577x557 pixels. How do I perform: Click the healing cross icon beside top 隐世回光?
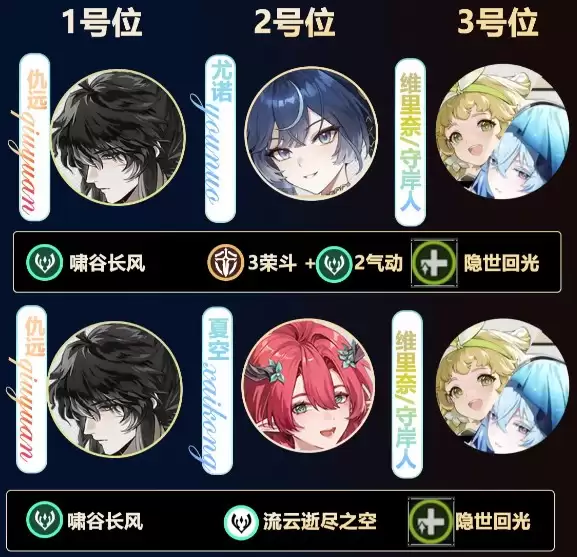point(434,263)
